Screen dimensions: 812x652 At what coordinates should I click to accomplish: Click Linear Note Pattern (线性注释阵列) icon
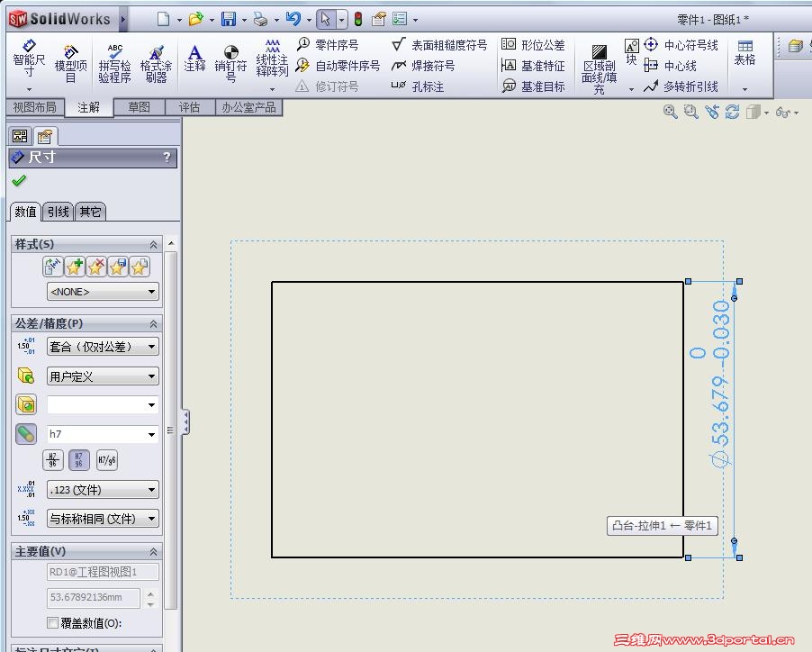(272, 59)
